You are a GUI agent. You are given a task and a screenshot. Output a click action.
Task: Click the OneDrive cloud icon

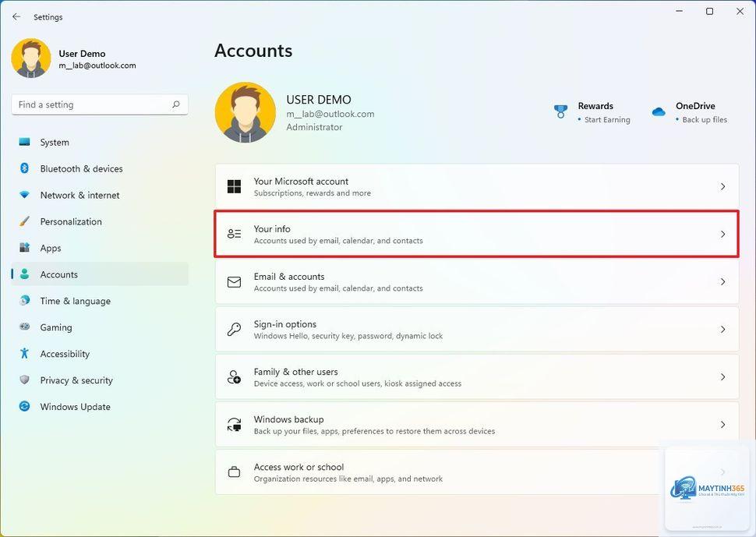pyautogui.click(x=659, y=111)
